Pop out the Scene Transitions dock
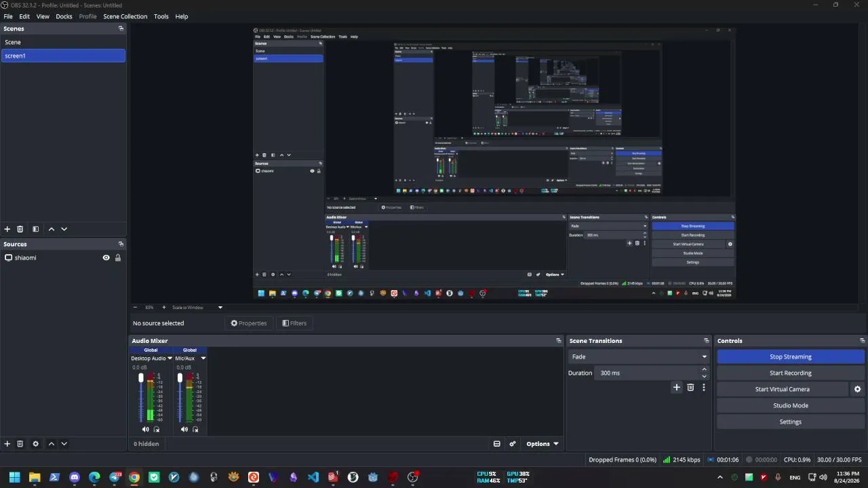 [x=706, y=341]
